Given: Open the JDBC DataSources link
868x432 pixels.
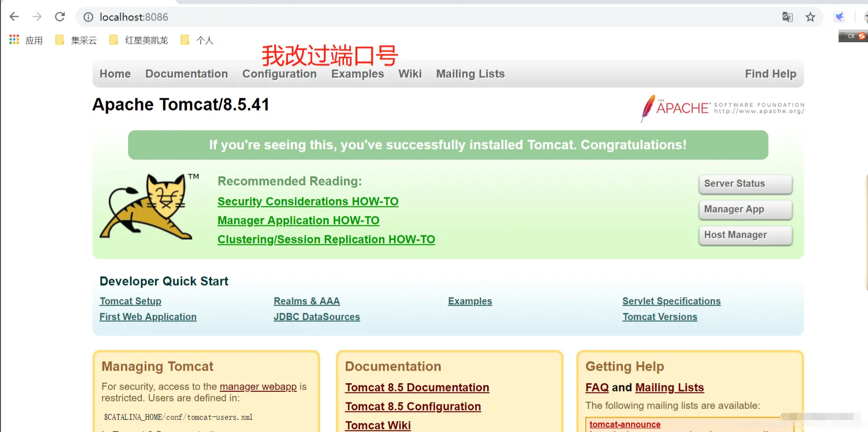Looking at the screenshot, I should [x=317, y=317].
